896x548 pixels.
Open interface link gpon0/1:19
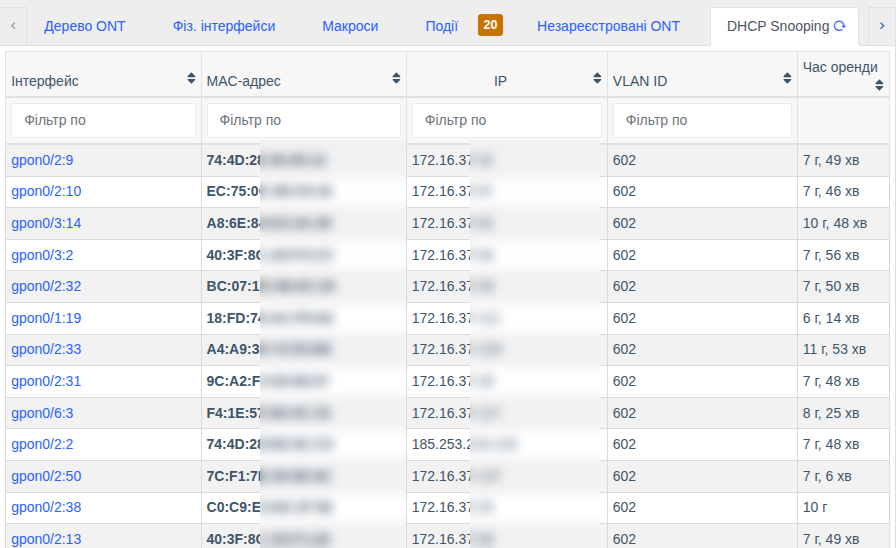[46, 318]
